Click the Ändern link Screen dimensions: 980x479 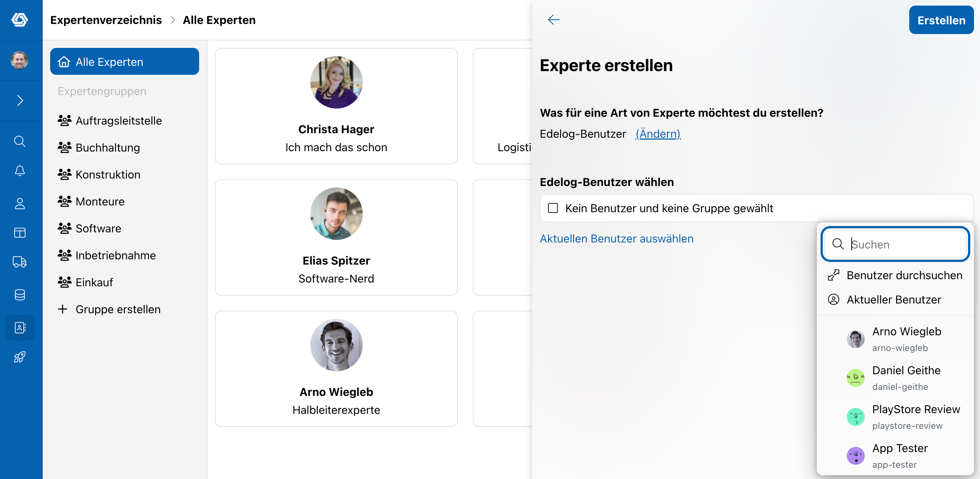pyautogui.click(x=658, y=134)
